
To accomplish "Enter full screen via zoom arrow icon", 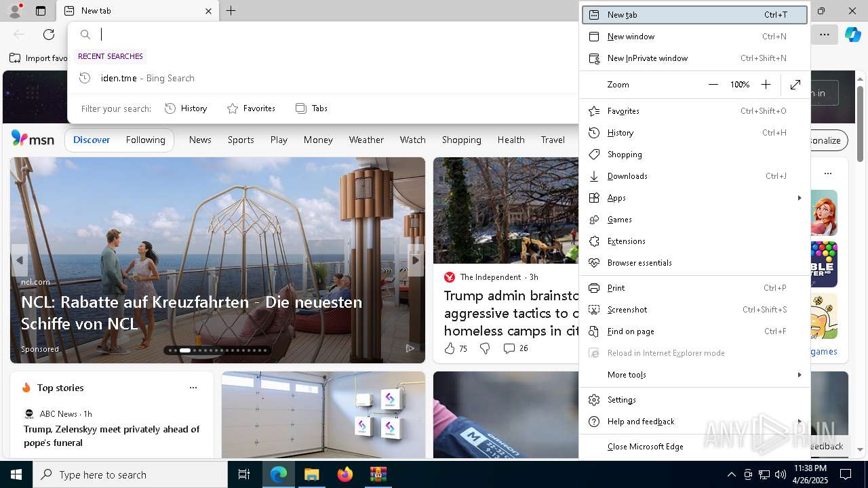I will tap(795, 85).
